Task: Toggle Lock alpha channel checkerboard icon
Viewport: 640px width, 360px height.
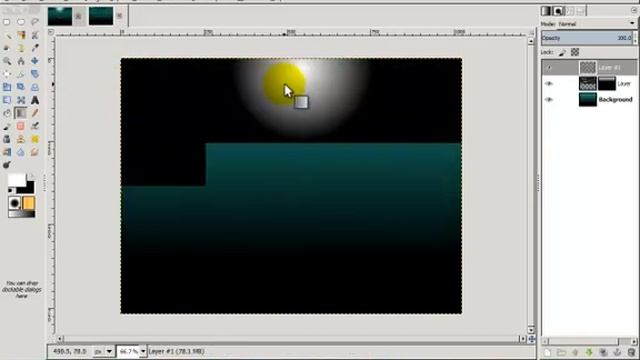Action: click(575, 52)
